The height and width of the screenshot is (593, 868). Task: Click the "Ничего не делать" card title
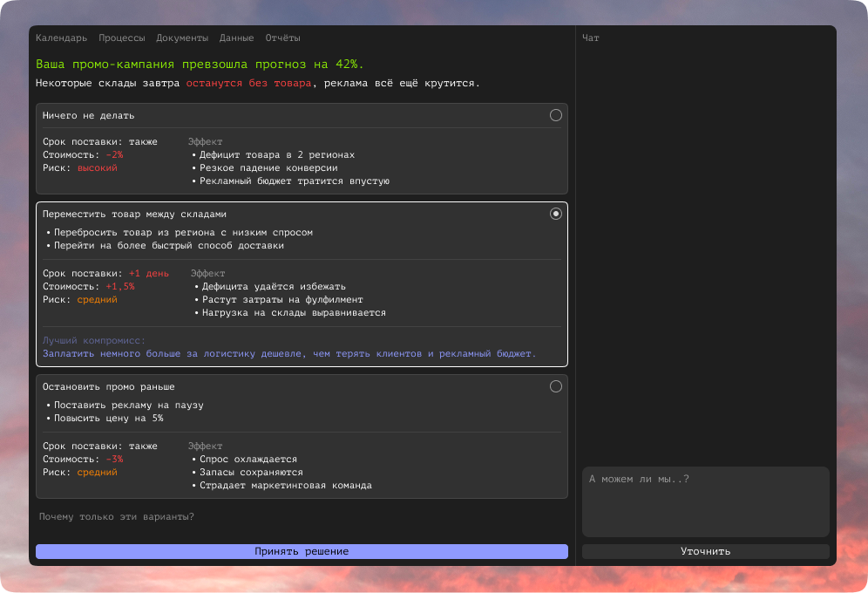pyautogui.click(x=89, y=116)
